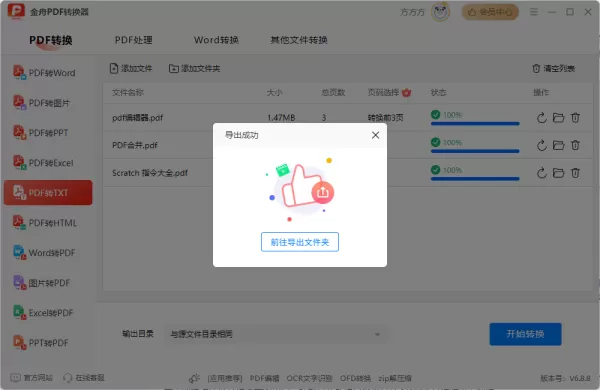Viewport: 600px width, 390px height.
Task: Close the 导出成功 dialog
Action: 375,135
